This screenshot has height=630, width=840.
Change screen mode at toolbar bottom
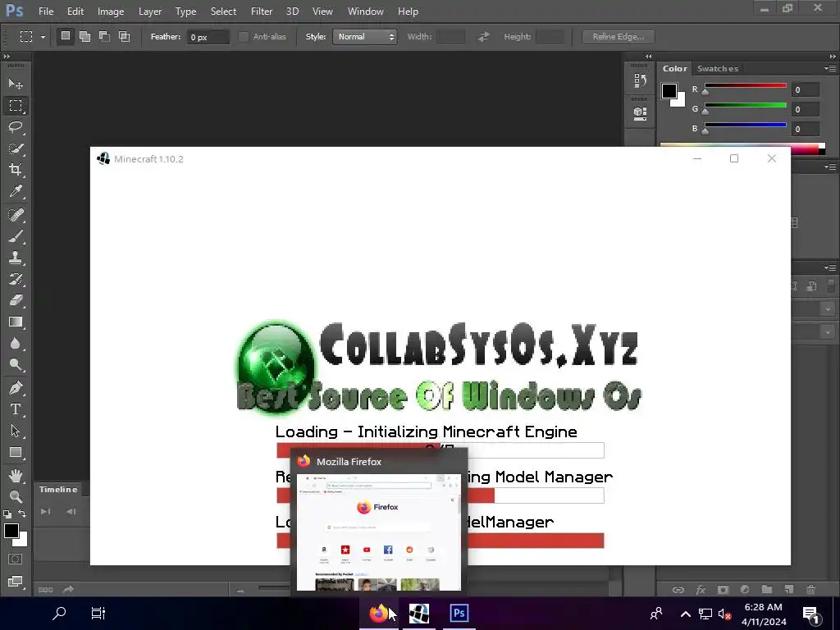(x=16, y=582)
